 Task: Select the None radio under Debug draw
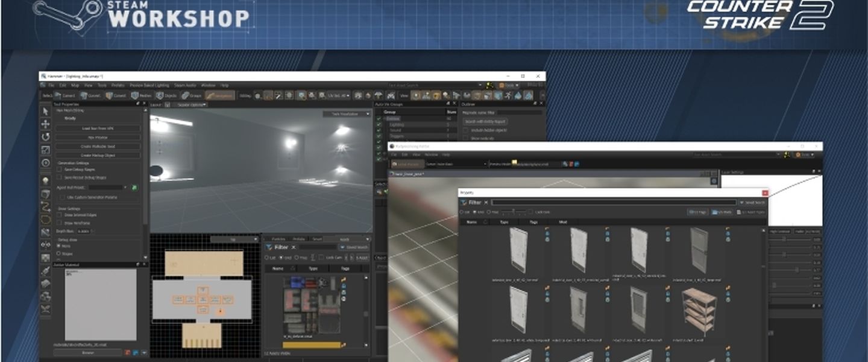tap(58, 246)
